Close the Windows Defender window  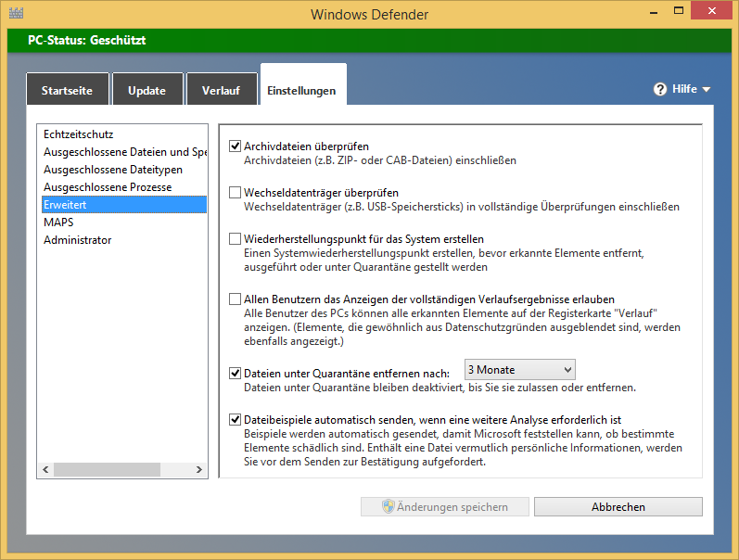712,10
